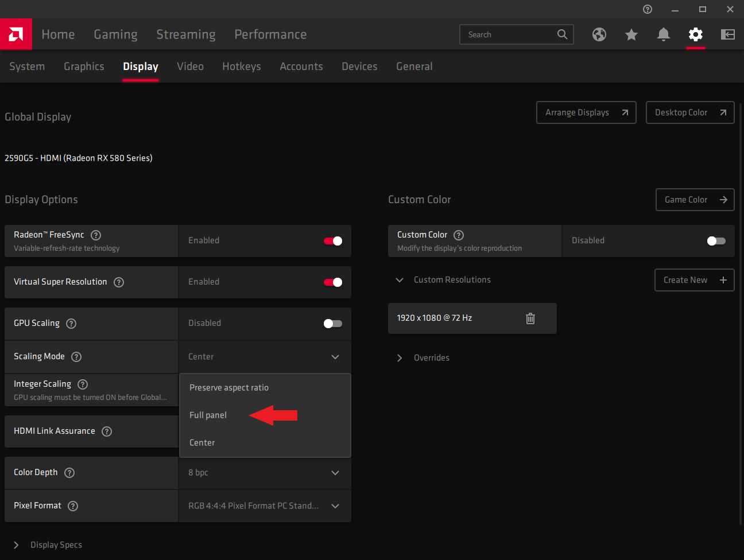Go to Gaming tab

[x=115, y=34]
